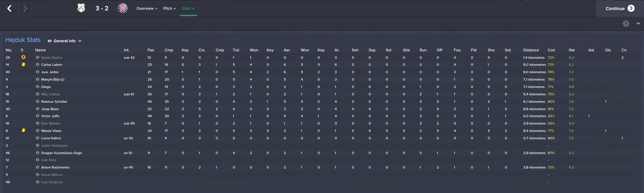Image resolution: width=644 pixels, height=193 pixels.
Task: Expand the chevron beside the help icon
Action: tap(638, 23)
